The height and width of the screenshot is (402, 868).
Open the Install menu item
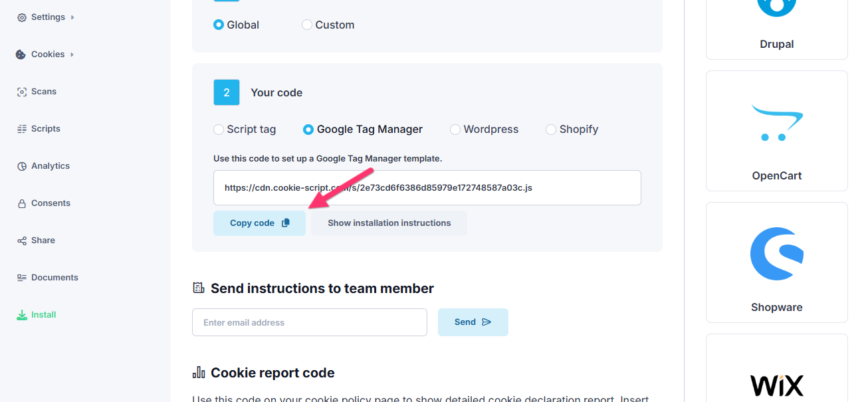pyautogui.click(x=44, y=315)
